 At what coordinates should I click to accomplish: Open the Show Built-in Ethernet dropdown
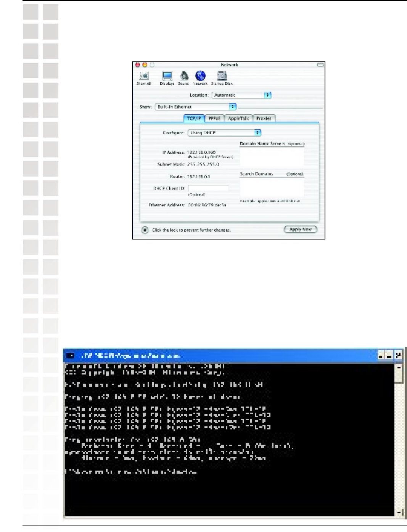coord(196,107)
